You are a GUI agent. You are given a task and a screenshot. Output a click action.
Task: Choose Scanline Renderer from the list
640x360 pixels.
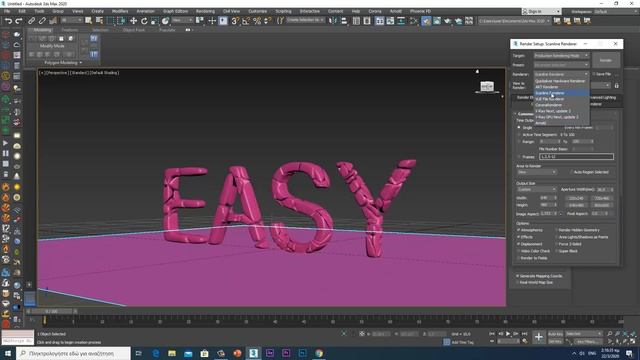561,93
